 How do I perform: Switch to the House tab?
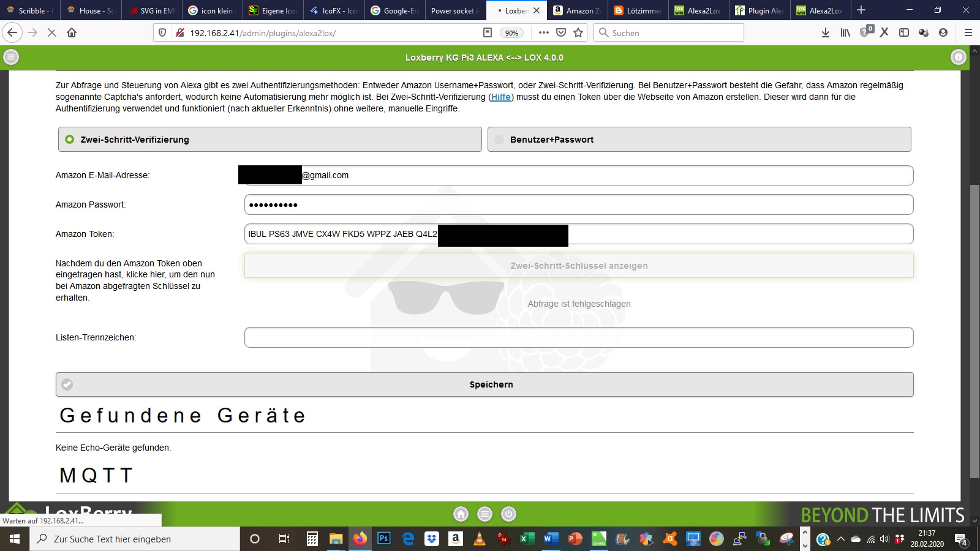tap(91, 10)
